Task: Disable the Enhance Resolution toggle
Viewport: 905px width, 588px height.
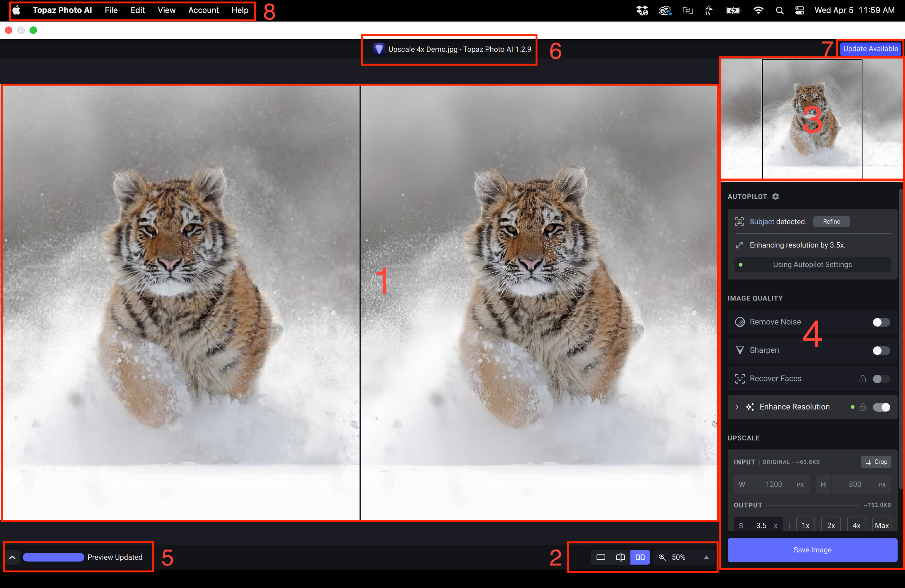Action: coord(881,407)
